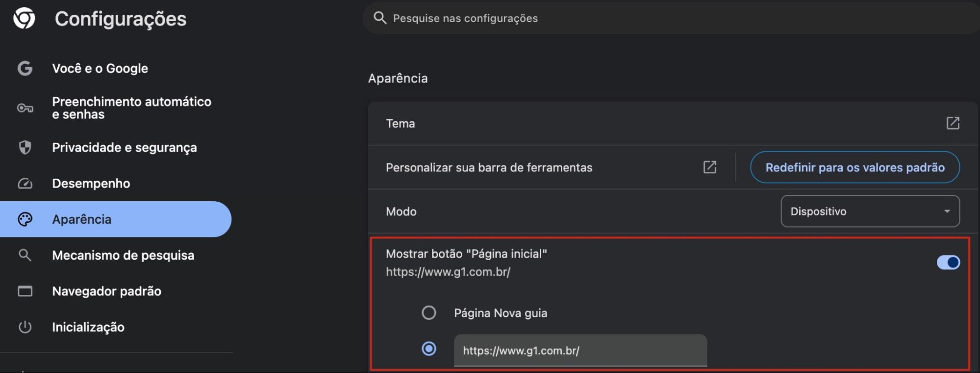Open Tema via its external link icon
This screenshot has height=373, width=980.
click(953, 124)
